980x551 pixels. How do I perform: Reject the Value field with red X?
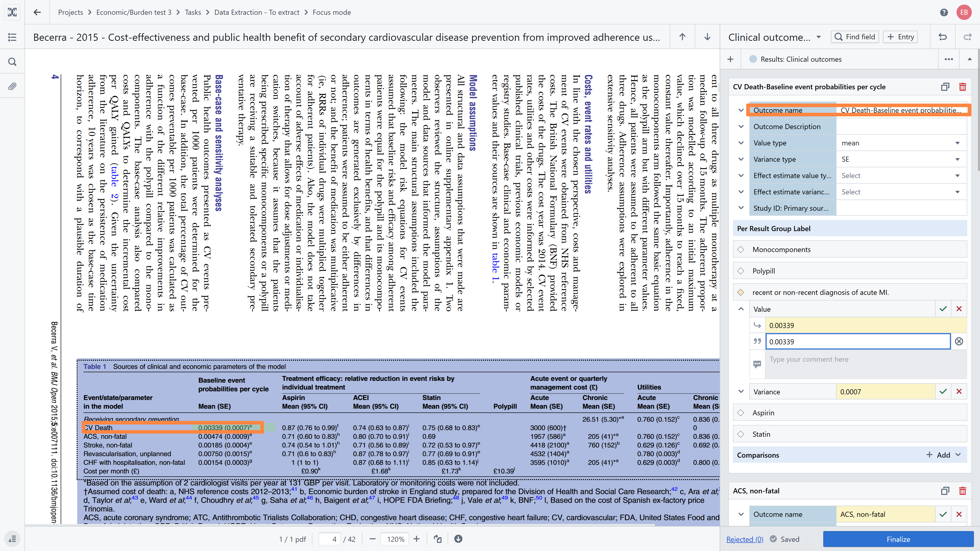click(959, 309)
